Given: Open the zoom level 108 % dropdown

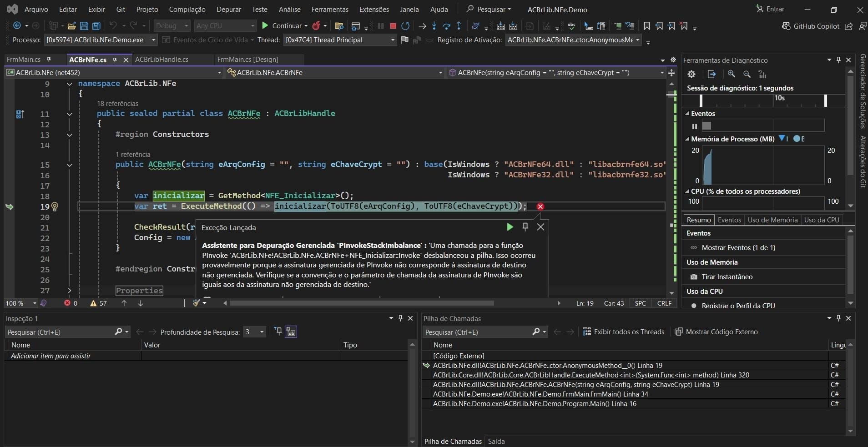Looking at the screenshot, I should (21, 303).
